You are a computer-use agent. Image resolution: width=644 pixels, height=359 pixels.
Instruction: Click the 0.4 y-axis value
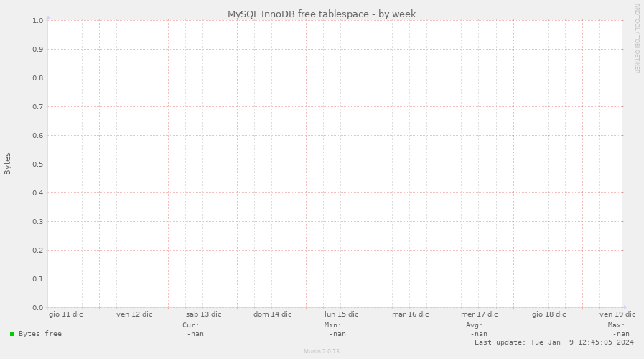coord(38,193)
